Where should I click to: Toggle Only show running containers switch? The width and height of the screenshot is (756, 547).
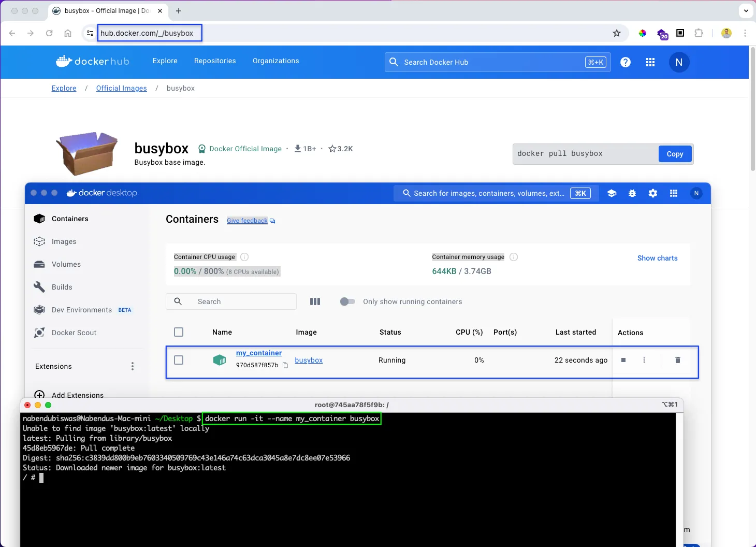347,301
